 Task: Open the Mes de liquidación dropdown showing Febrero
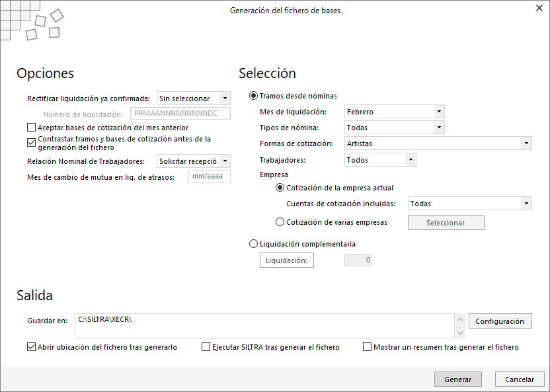tap(394, 112)
